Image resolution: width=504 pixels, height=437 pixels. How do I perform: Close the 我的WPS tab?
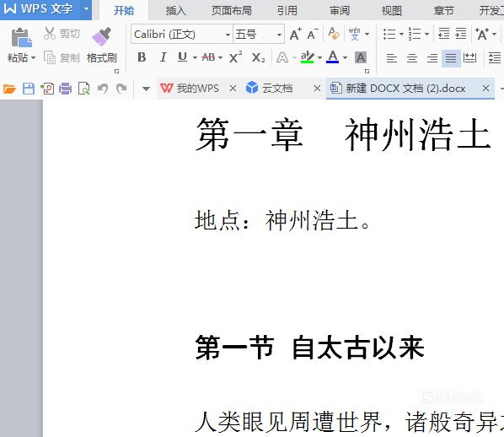233,89
